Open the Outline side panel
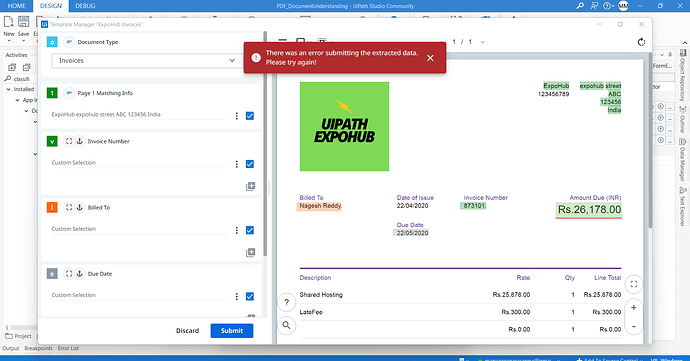 click(683, 120)
